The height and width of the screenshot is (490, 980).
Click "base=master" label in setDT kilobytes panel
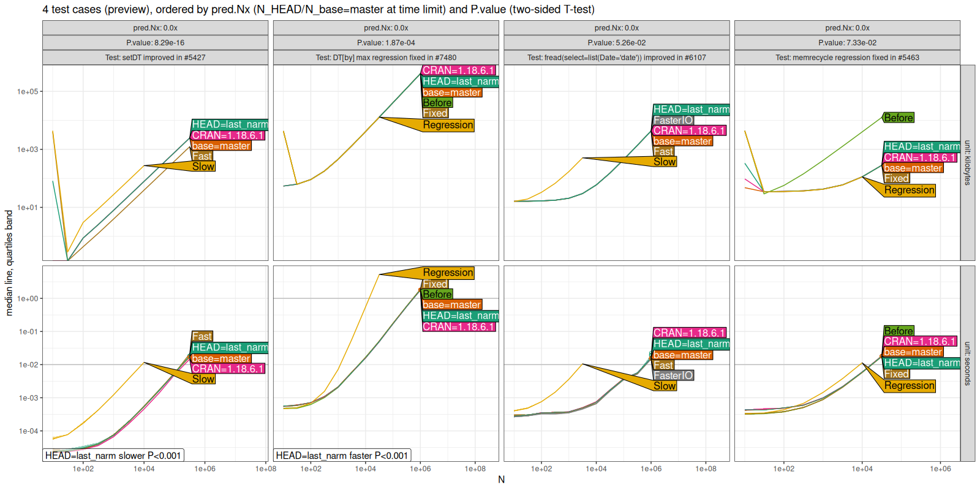(221, 146)
